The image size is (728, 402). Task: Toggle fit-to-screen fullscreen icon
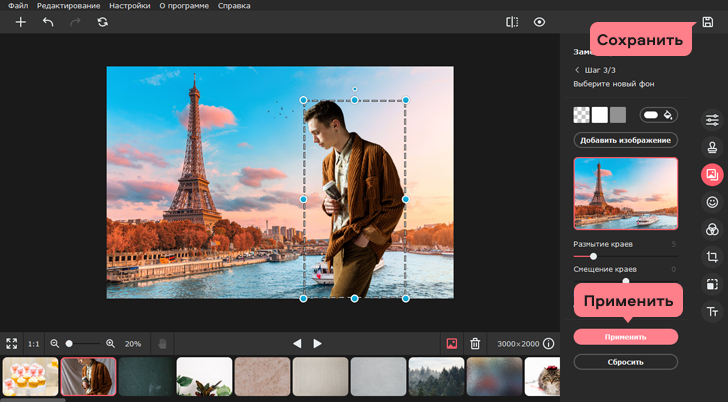(12, 343)
